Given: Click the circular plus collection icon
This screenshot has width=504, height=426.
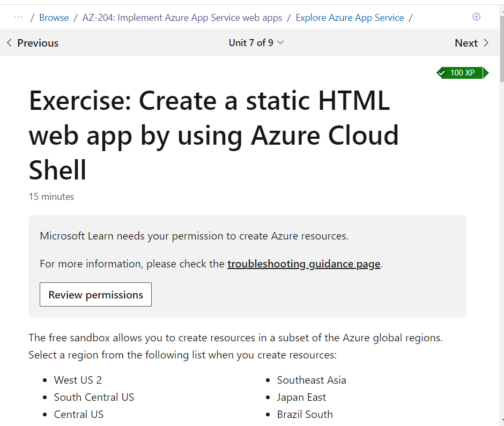Looking at the screenshot, I should [476, 17].
